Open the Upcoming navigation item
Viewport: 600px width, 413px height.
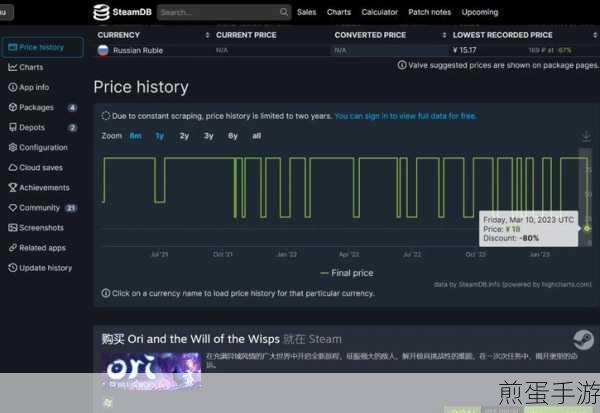coord(480,12)
